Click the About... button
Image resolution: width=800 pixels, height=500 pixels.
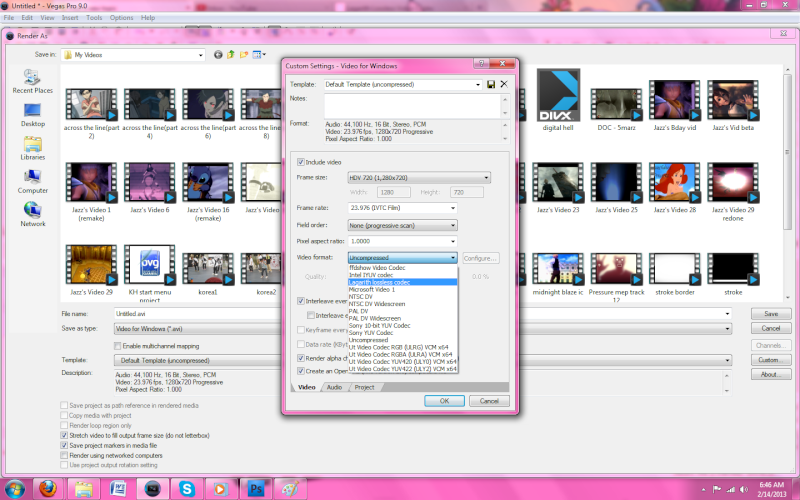(771, 374)
